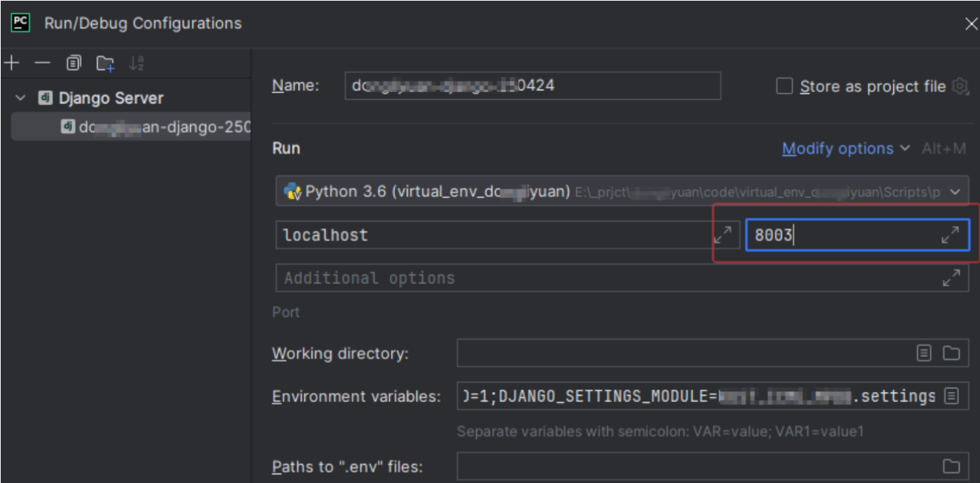Click the Run section heading
The width and height of the screenshot is (980, 483).
[x=286, y=148]
